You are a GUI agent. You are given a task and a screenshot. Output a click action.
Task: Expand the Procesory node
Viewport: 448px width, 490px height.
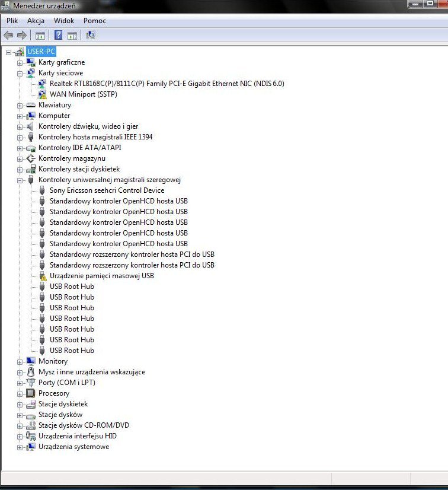(x=20, y=394)
